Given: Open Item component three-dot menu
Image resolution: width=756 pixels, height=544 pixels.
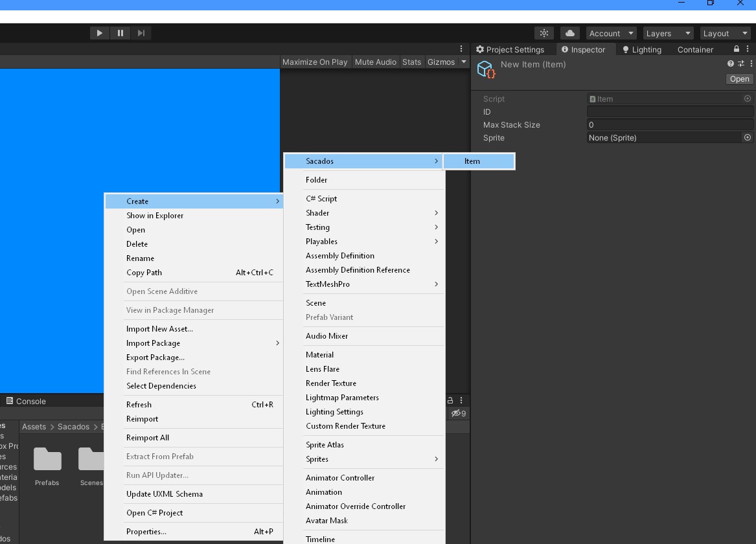Looking at the screenshot, I should pyautogui.click(x=751, y=63).
